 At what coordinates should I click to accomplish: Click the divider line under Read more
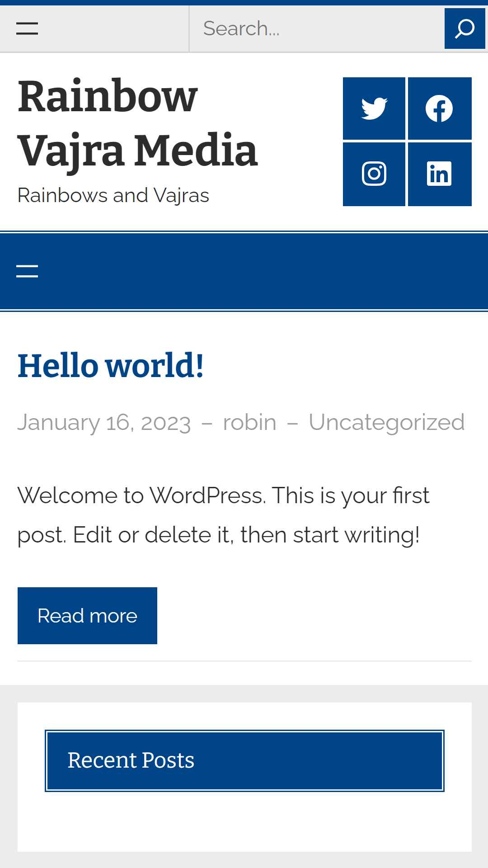pos(244,661)
